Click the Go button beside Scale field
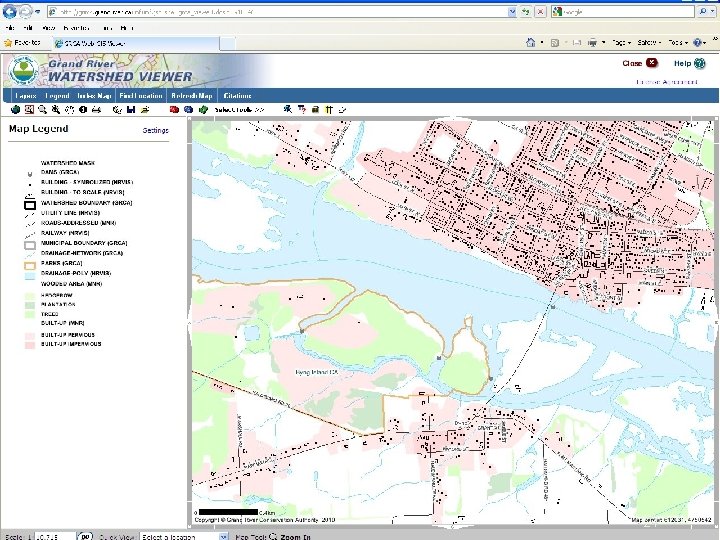Image resolution: width=720 pixels, height=540 pixels. point(87,536)
